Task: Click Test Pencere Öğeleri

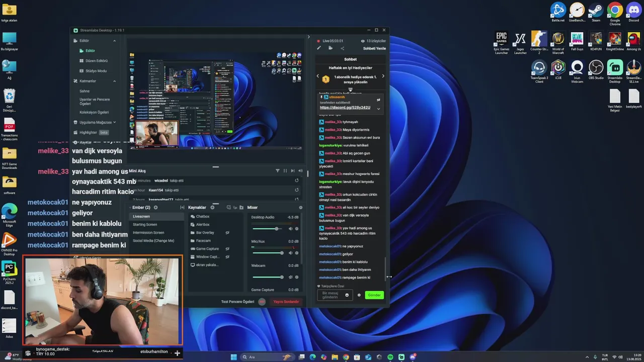Action: pyautogui.click(x=238, y=302)
